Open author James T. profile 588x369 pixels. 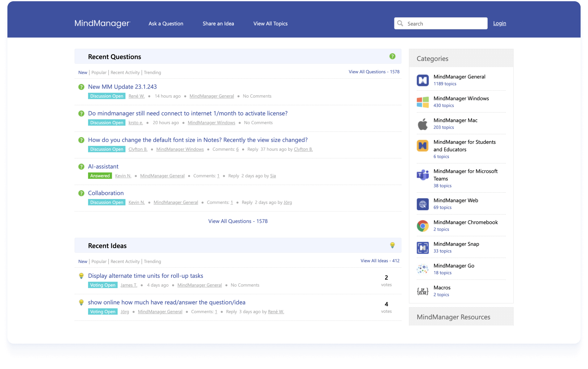[129, 285]
